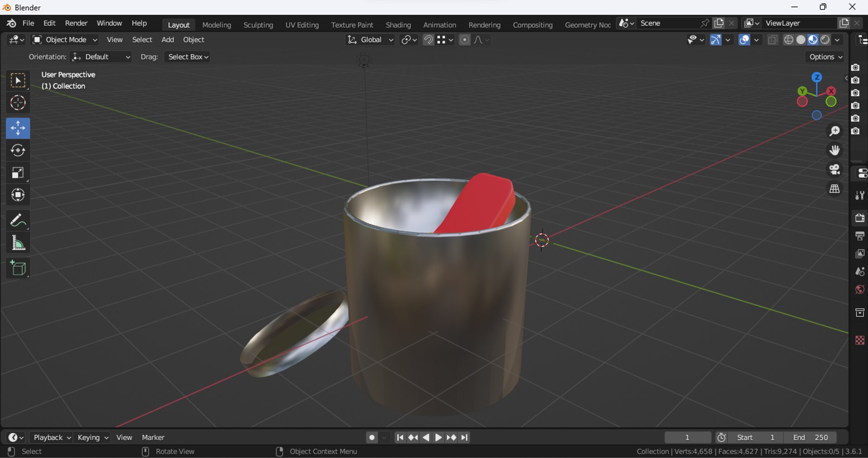Toggle viewport gizmos display
Viewport: 868px width, 458px height.
pyautogui.click(x=716, y=40)
